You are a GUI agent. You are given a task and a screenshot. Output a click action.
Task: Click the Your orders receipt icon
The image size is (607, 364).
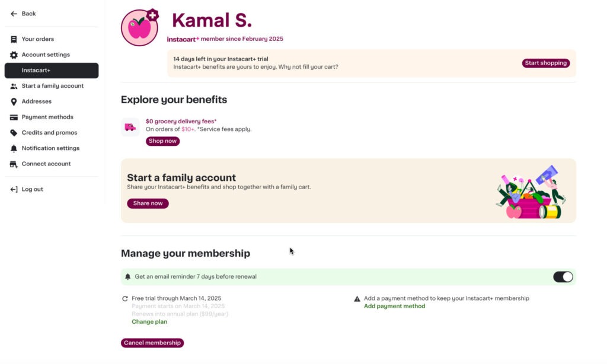coord(14,39)
